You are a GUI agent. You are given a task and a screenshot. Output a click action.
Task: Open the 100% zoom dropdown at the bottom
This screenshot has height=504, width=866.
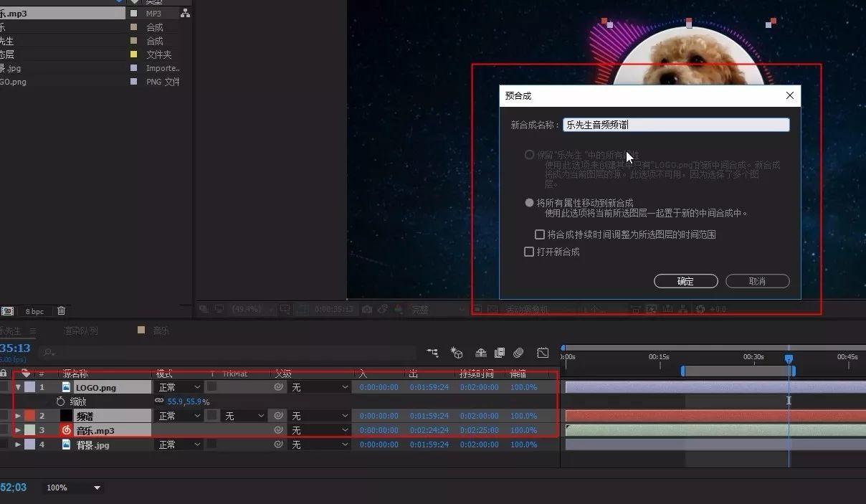point(72,488)
